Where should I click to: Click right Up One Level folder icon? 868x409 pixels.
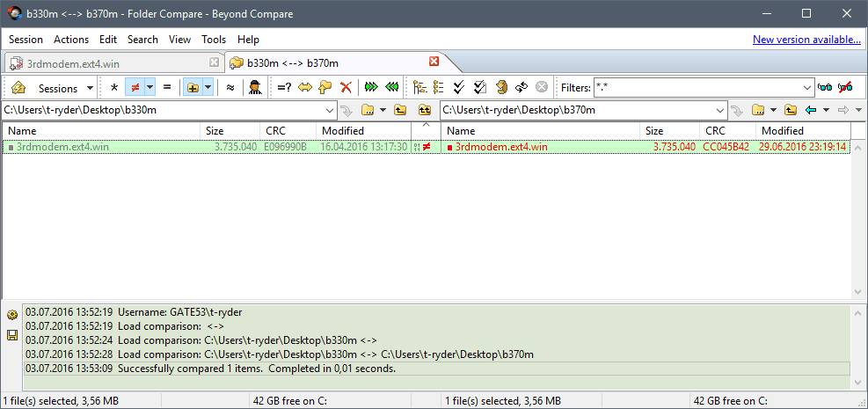[791, 110]
